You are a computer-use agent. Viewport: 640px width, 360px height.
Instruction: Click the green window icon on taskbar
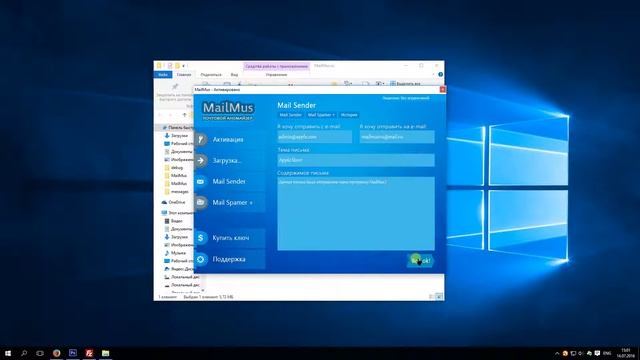tap(106, 353)
